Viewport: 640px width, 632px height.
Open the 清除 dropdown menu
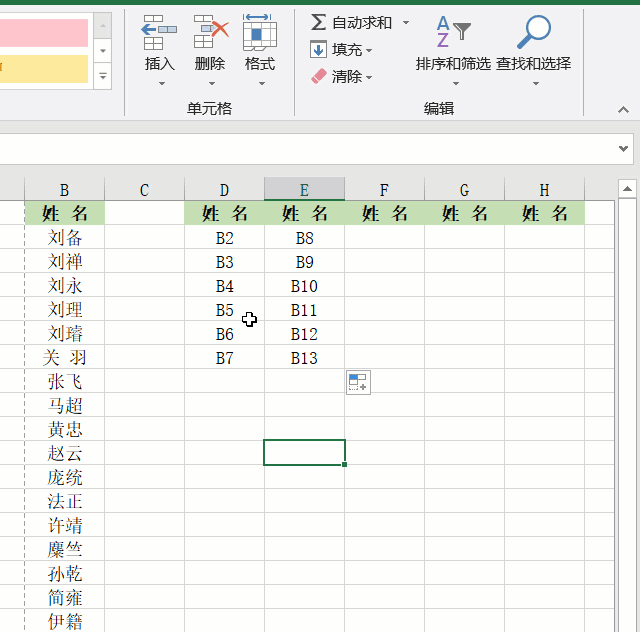pos(369,77)
